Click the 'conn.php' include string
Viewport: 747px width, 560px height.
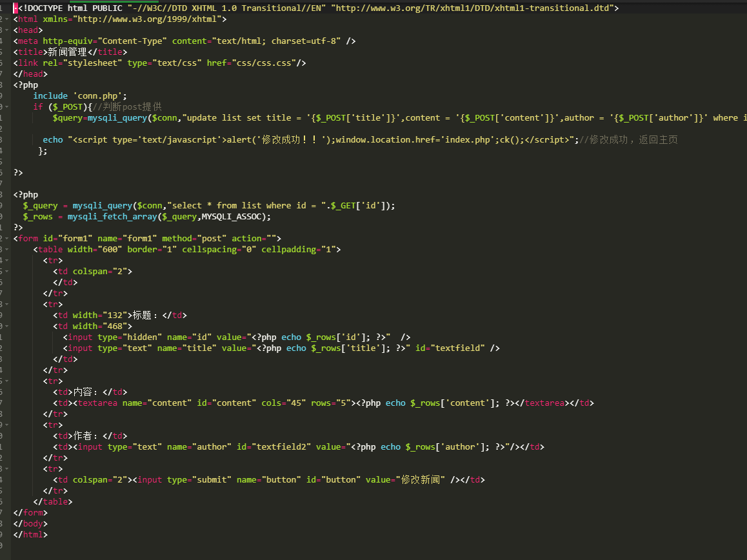pyautogui.click(x=97, y=95)
